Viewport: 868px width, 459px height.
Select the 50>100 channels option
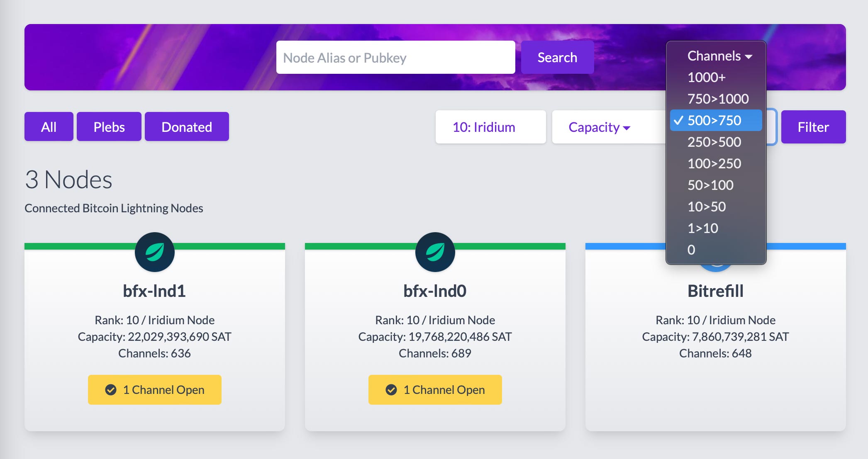710,185
